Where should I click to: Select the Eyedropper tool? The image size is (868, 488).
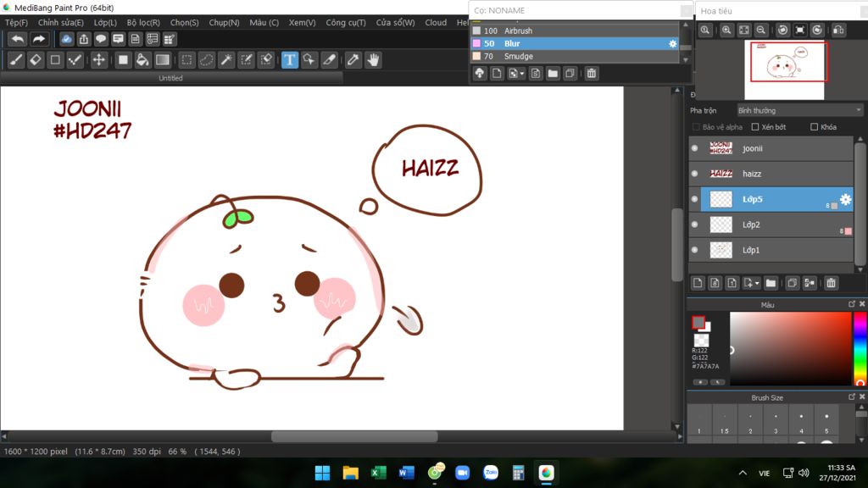pyautogui.click(x=353, y=60)
